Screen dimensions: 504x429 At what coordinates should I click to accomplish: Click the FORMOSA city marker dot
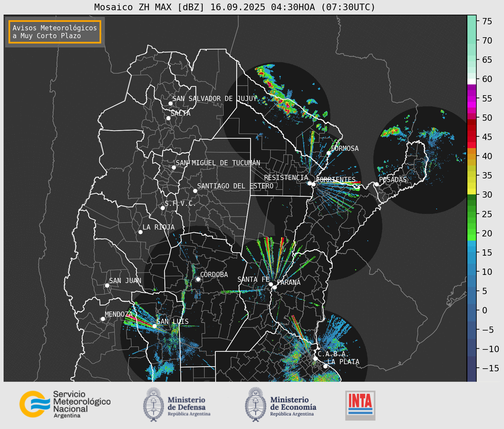click(328, 153)
